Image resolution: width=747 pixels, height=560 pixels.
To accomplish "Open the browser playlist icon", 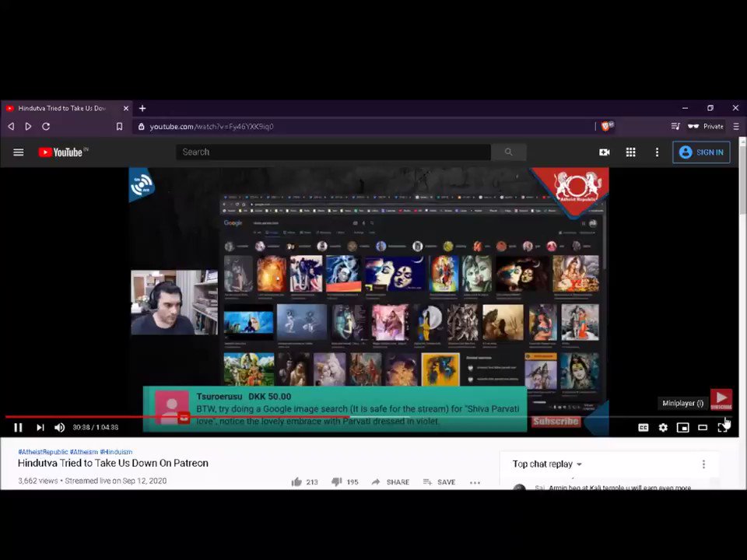I will pyautogui.click(x=675, y=126).
